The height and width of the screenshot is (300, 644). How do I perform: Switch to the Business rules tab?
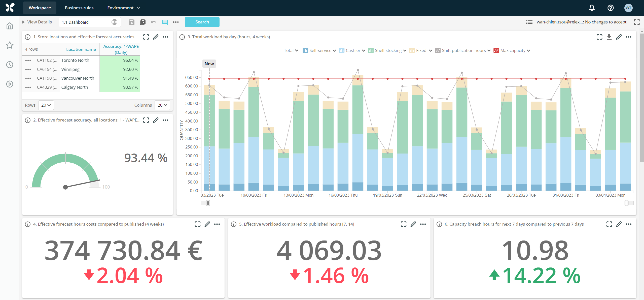point(79,8)
